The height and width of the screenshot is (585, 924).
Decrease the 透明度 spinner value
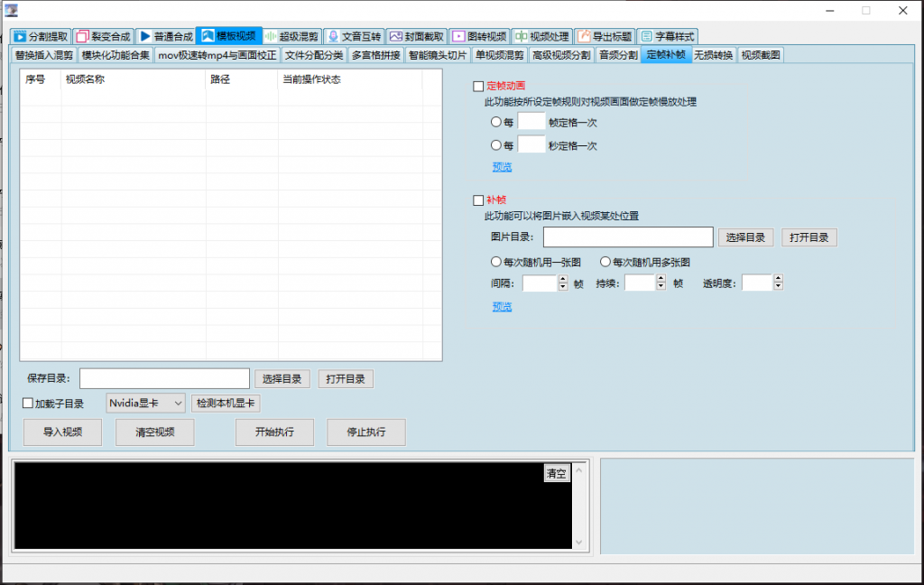click(x=778, y=287)
